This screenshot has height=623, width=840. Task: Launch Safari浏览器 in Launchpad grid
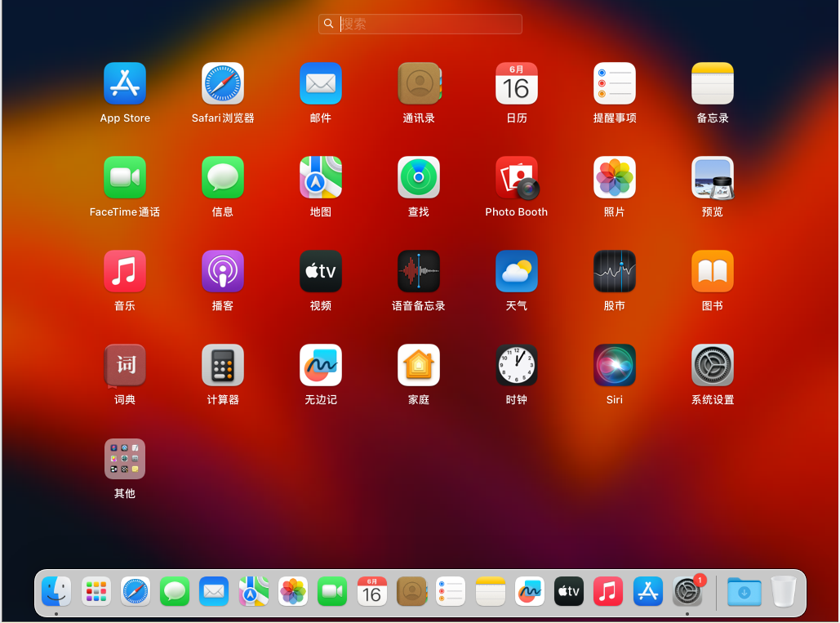[223, 83]
